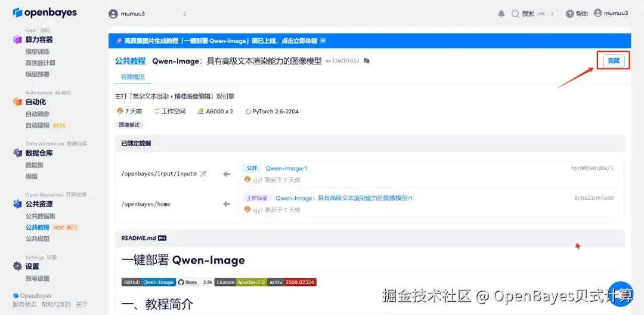The width and height of the screenshot is (644, 315).
Task: Click the 8cbxl1hhfx60 identifier
Action: tap(594, 198)
